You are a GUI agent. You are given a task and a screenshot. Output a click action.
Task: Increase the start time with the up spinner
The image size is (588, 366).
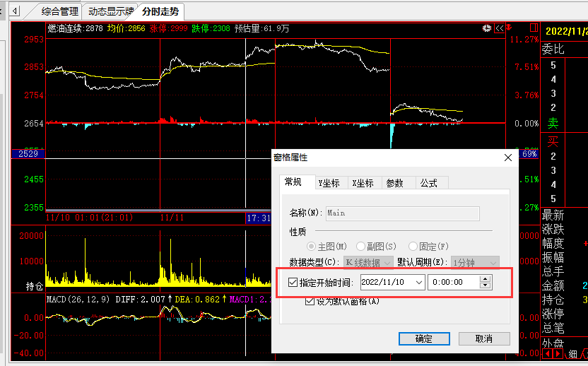(485, 278)
